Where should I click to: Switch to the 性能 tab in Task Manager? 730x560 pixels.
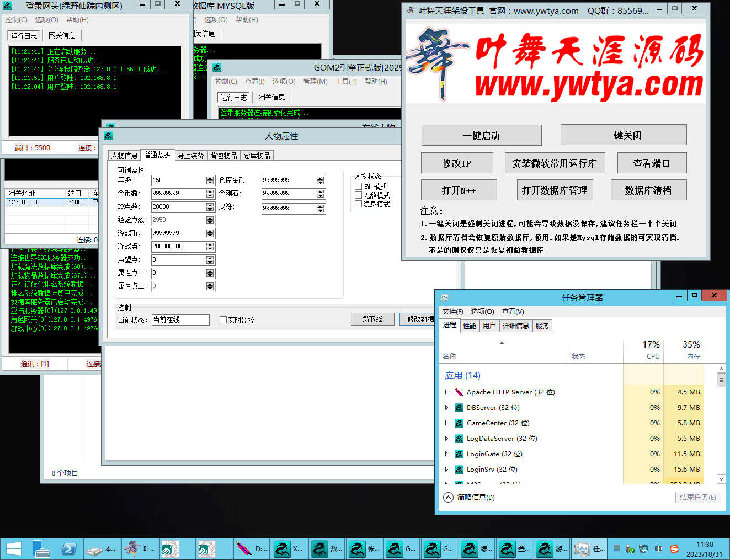coord(470,326)
